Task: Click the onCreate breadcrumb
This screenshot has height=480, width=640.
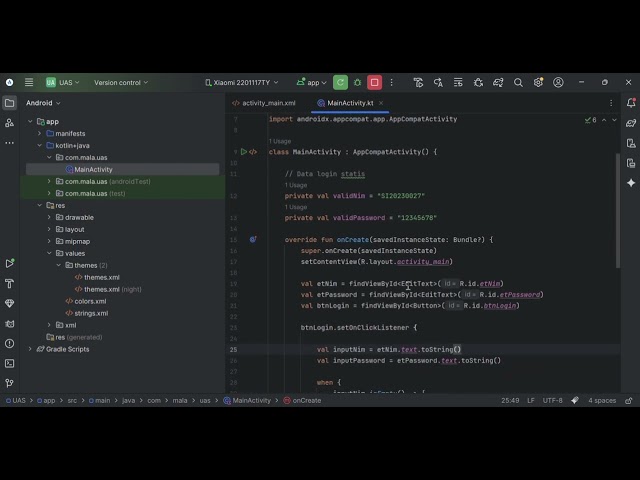Action: (x=302, y=400)
